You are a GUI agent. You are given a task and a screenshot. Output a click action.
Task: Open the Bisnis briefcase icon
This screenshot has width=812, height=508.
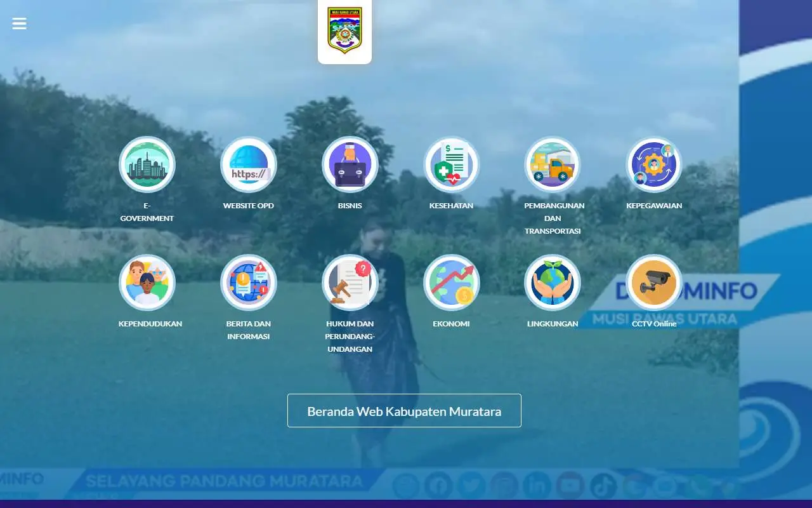tap(350, 164)
